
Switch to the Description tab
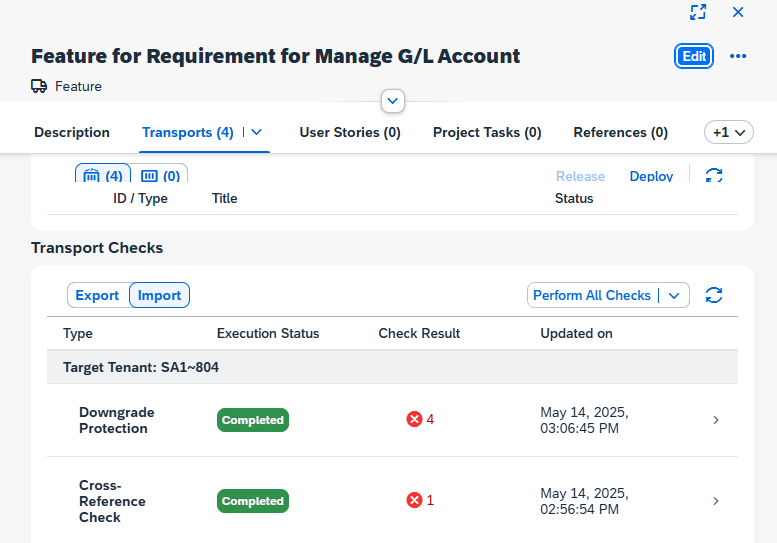[x=72, y=132]
